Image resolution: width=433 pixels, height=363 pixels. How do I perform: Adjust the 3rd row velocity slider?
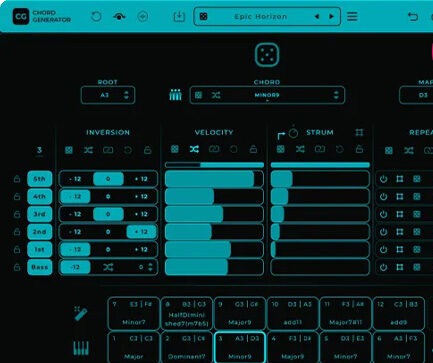(214, 214)
